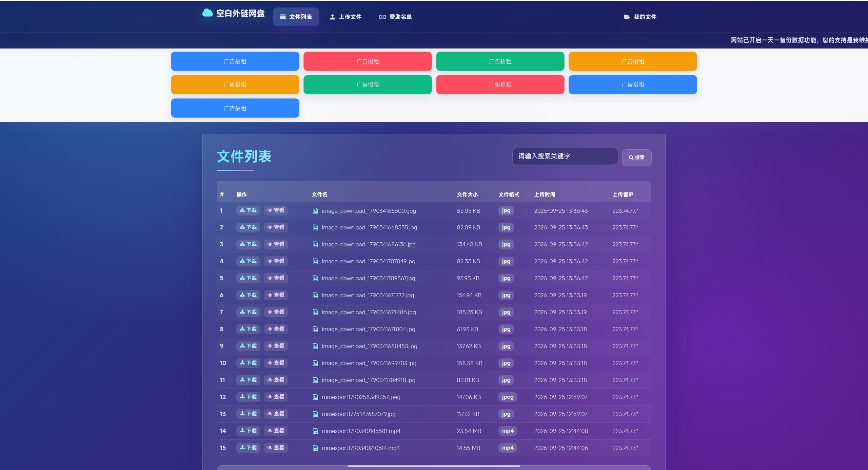The image size is (868, 470).
Task: Download image_download_1790341671772.jpg with 下载
Action: click(x=248, y=295)
